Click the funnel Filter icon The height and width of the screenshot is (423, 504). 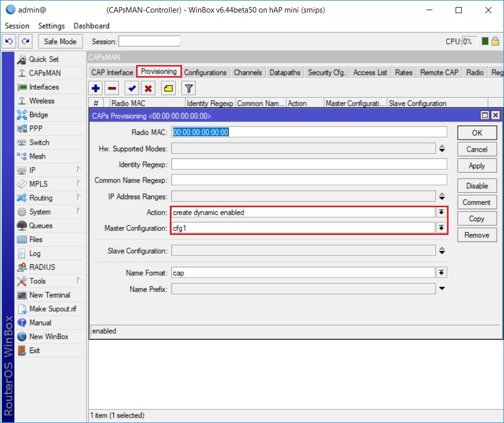[x=188, y=88]
